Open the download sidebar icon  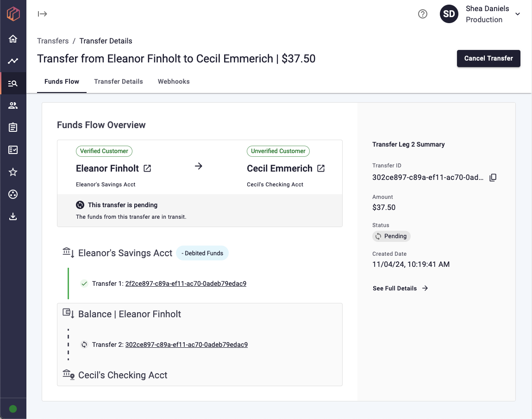point(13,216)
